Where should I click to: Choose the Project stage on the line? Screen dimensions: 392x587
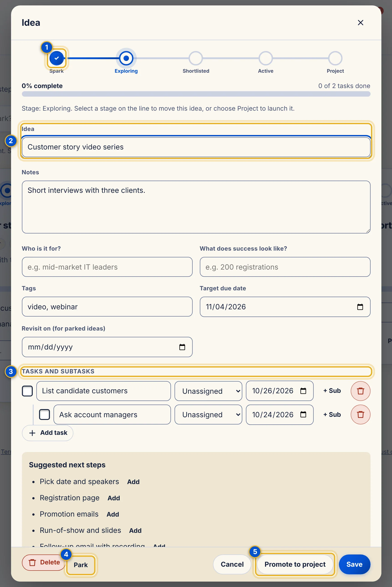335,58
